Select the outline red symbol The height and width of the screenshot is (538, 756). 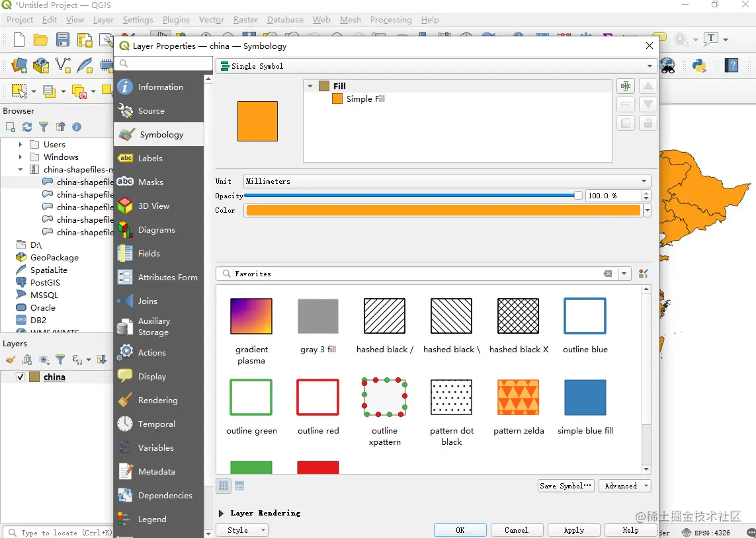(317, 397)
